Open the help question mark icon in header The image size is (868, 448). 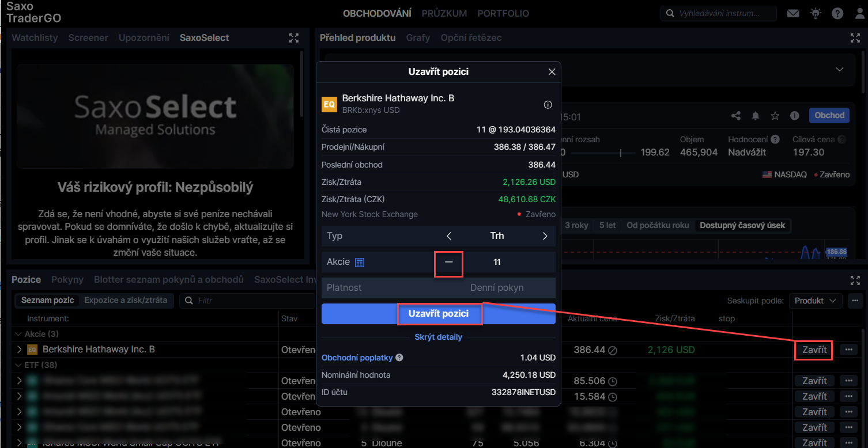[x=837, y=13]
